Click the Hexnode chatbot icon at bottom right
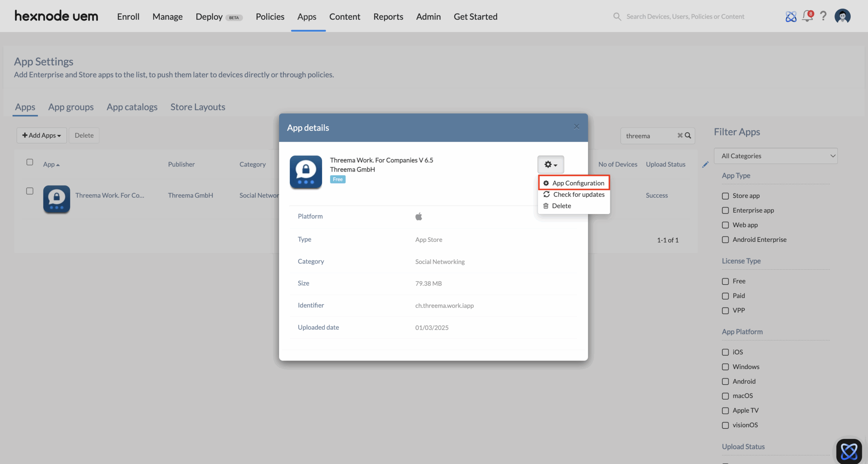The height and width of the screenshot is (464, 868). [849, 451]
